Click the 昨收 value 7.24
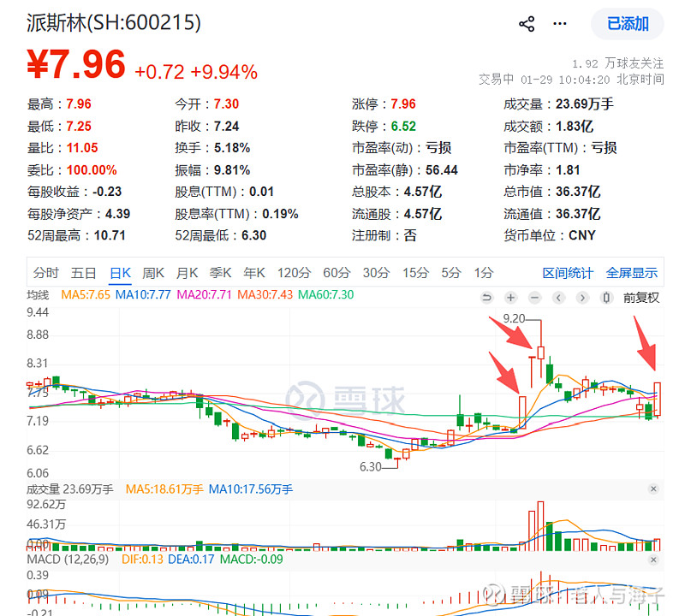Viewport: 685px width, 616px height. tap(226, 126)
